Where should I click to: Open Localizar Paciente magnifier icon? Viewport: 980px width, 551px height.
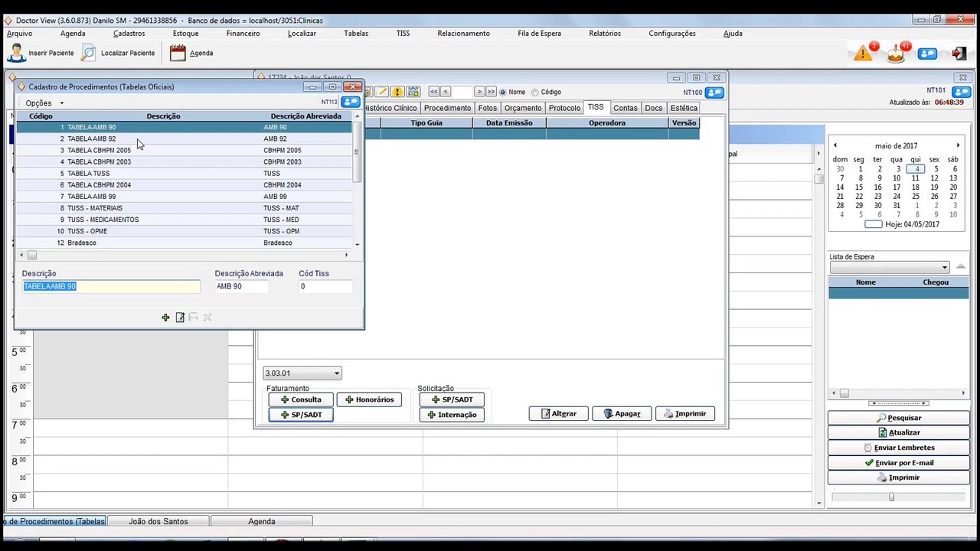click(89, 53)
